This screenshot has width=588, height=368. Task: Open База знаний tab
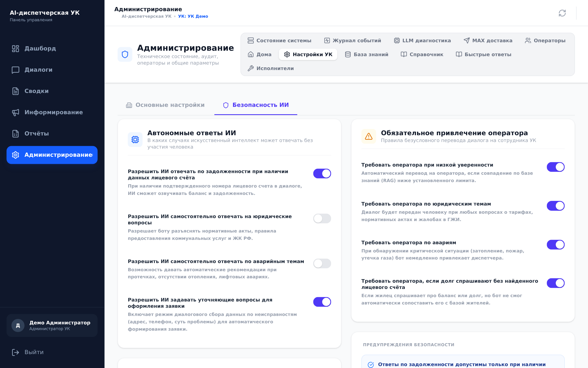366,55
